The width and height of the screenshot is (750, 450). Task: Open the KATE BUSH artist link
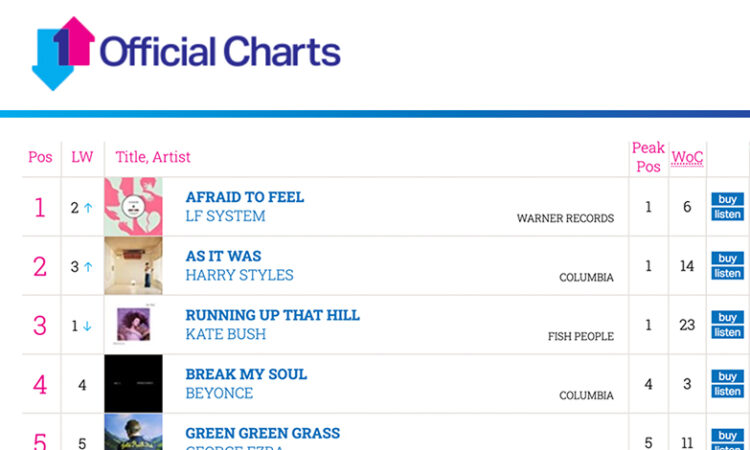[226, 334]
